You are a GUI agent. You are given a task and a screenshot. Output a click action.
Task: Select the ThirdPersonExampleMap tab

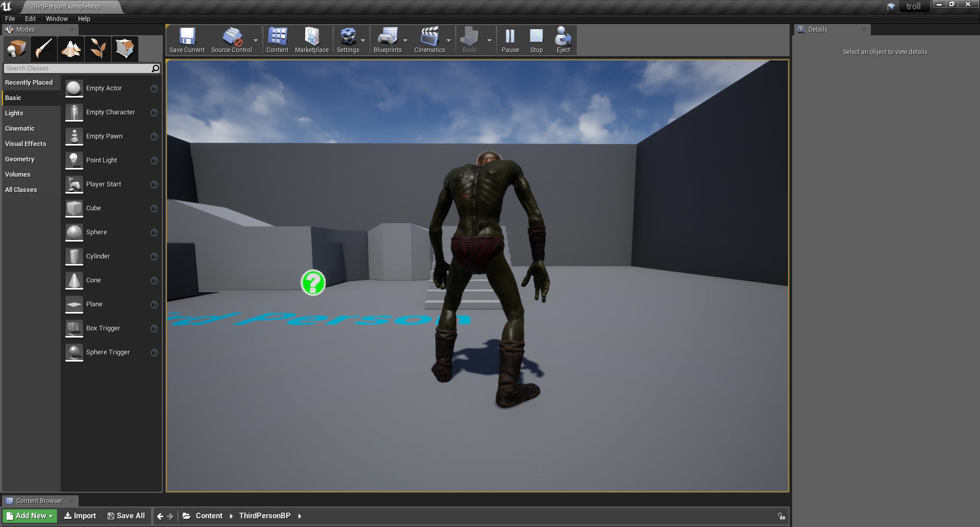[x=65, y=7]
